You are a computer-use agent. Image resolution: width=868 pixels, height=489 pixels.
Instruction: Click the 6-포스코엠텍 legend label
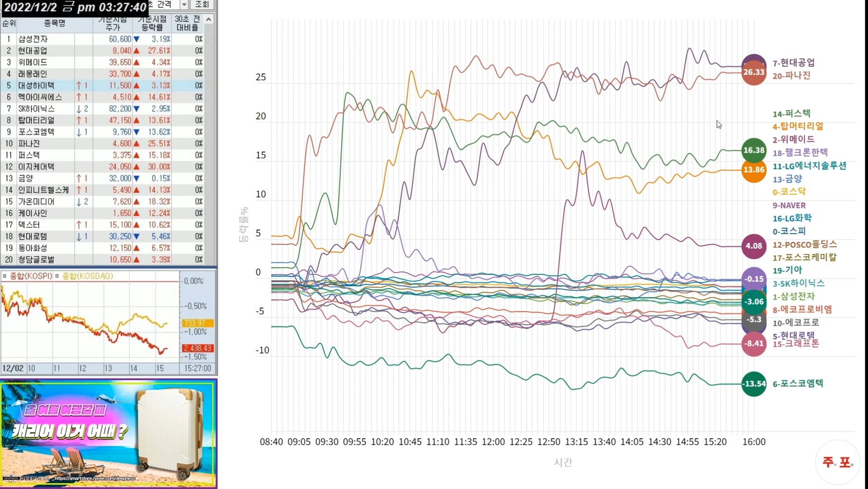coord(798,384)
